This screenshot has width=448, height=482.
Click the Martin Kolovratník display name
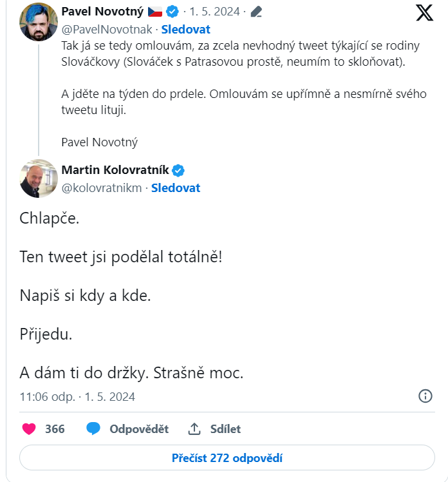click(x=115, y=170)
